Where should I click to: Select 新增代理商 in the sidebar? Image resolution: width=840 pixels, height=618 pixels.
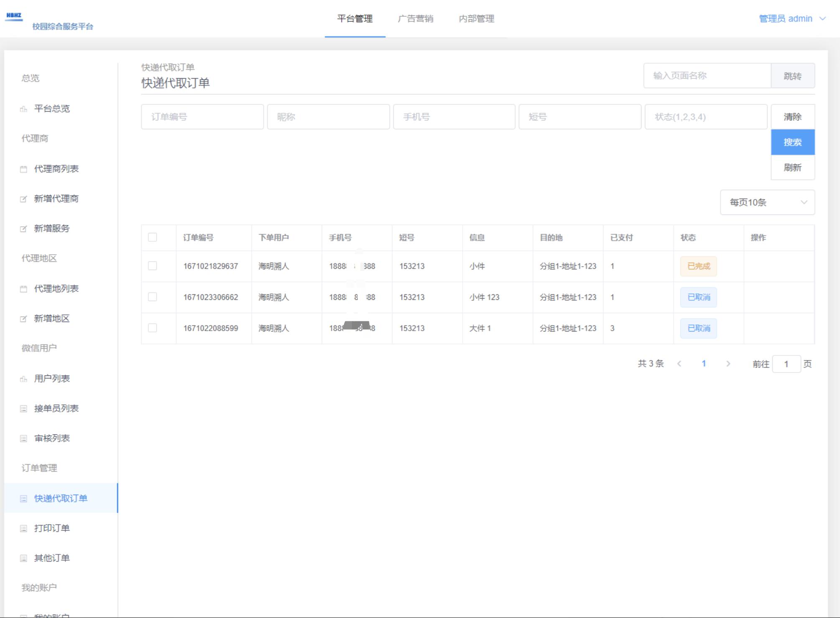pyautogui.click(x=56, y=199)
